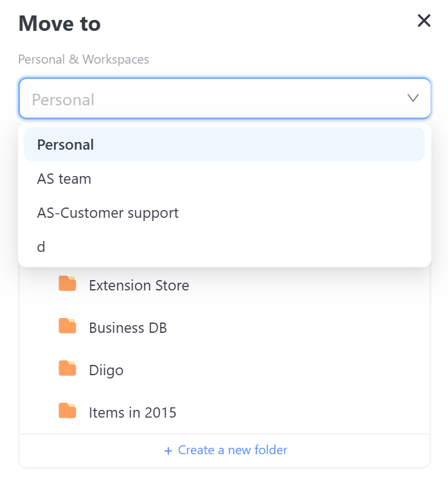
Task: Pick AS-Customer support workspace
Action: (224, 213)
